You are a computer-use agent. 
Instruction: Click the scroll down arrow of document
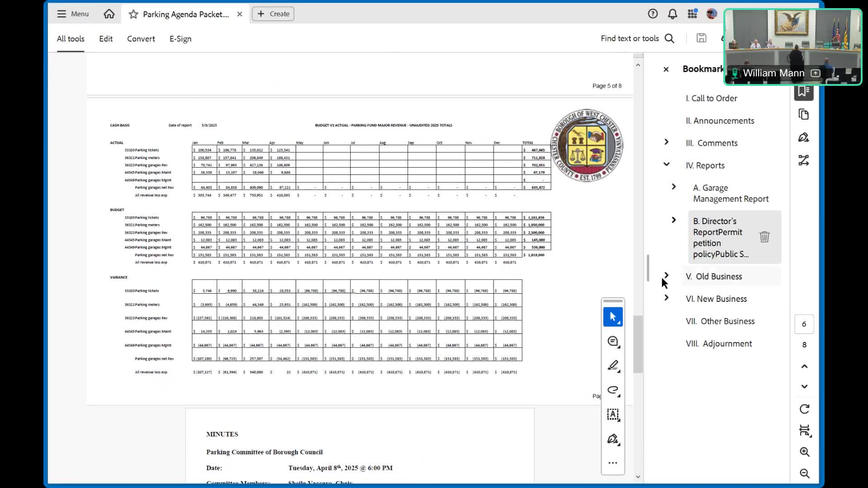[x=638, y=477]
